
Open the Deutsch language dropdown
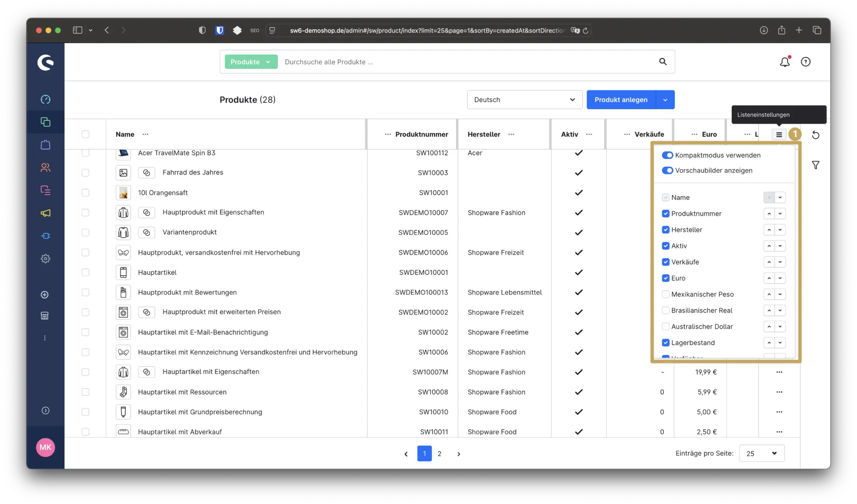[525, 100]
